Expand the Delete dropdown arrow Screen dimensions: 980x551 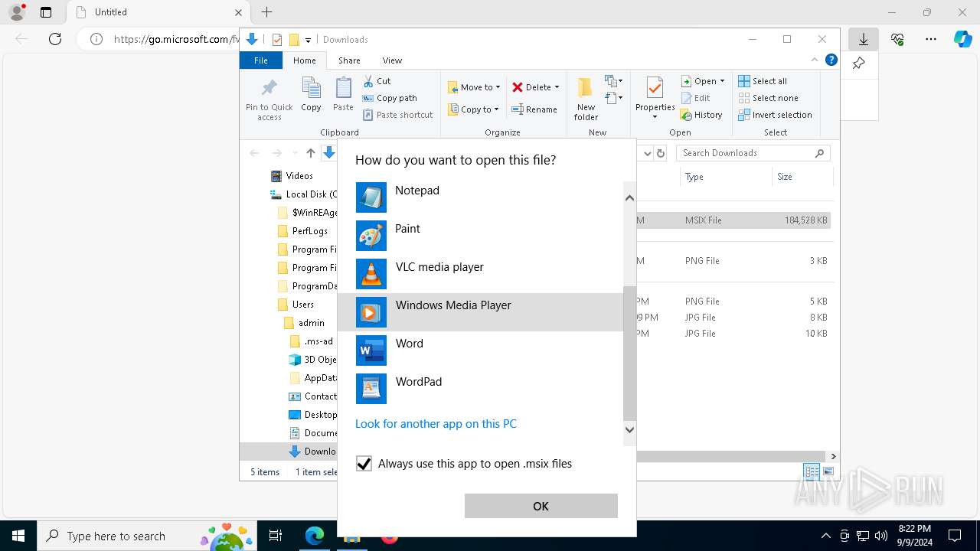pyautogui.click(x=557, y=87)
